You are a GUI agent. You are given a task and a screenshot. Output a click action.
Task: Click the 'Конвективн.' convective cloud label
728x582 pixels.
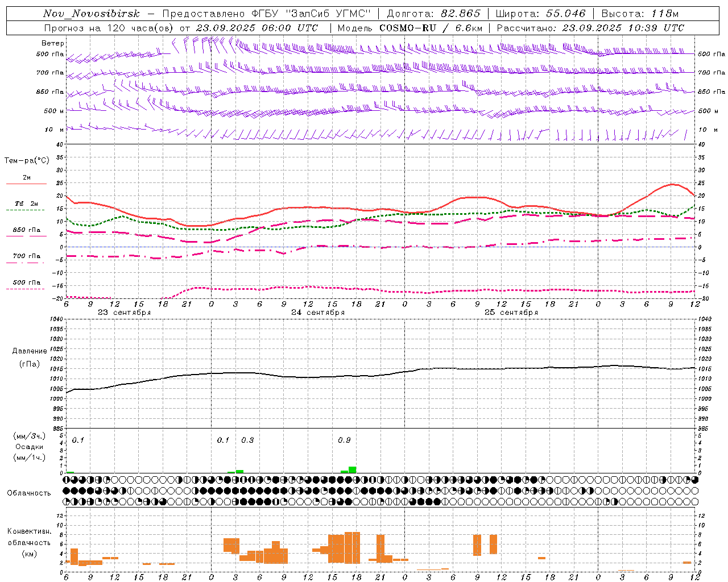click(x=30, y=531)
